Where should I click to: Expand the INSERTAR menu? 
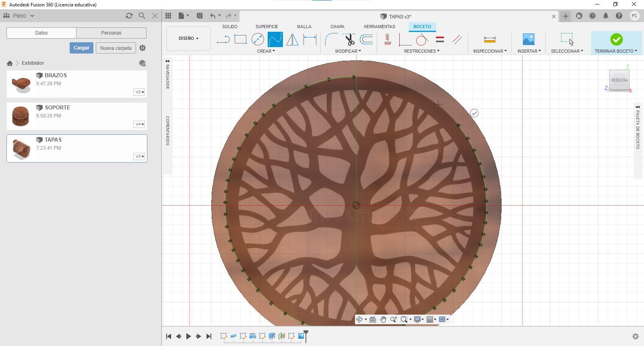point(529,51)
